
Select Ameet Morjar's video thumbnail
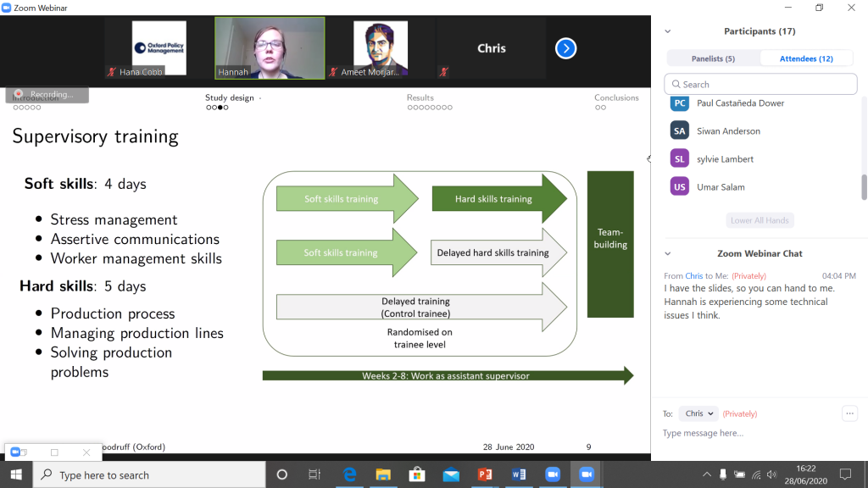381,48
